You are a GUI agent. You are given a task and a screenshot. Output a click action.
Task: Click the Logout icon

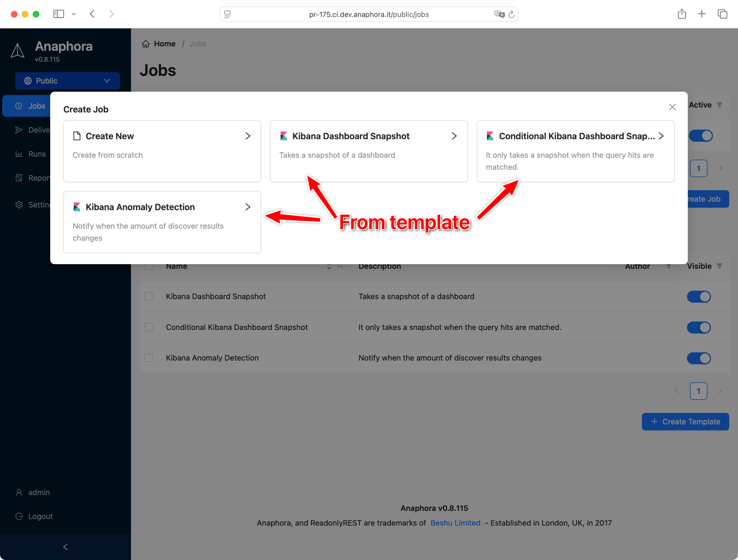tap(19, 516)
